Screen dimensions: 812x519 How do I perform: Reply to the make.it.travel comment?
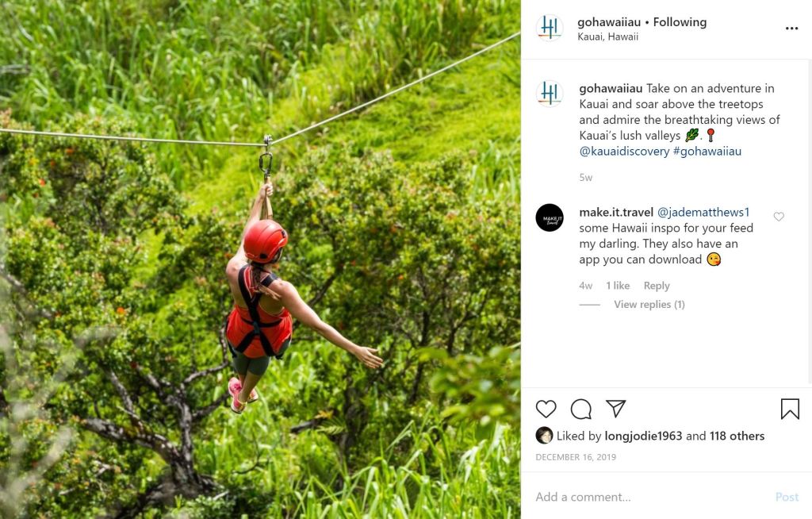(657, 286)
